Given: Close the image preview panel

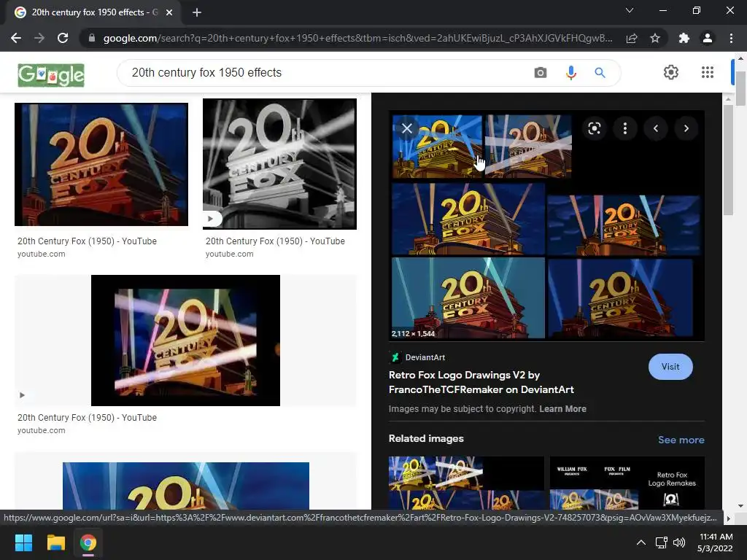Looking at the screenshot, I should pyautogui.click(x=407, y=128).
